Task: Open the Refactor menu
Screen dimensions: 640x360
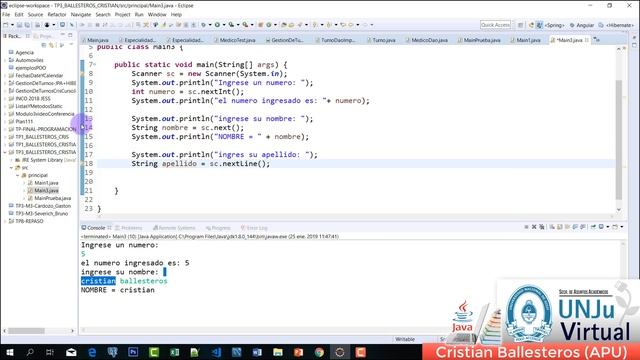Action: click(57, 14)
